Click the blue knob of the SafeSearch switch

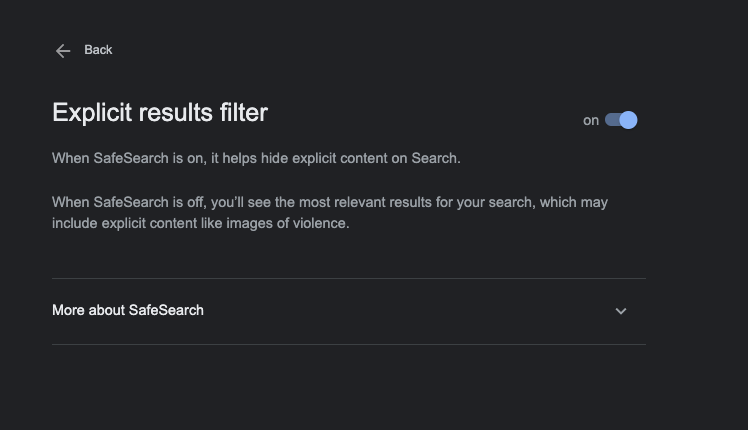click(628, 120)
